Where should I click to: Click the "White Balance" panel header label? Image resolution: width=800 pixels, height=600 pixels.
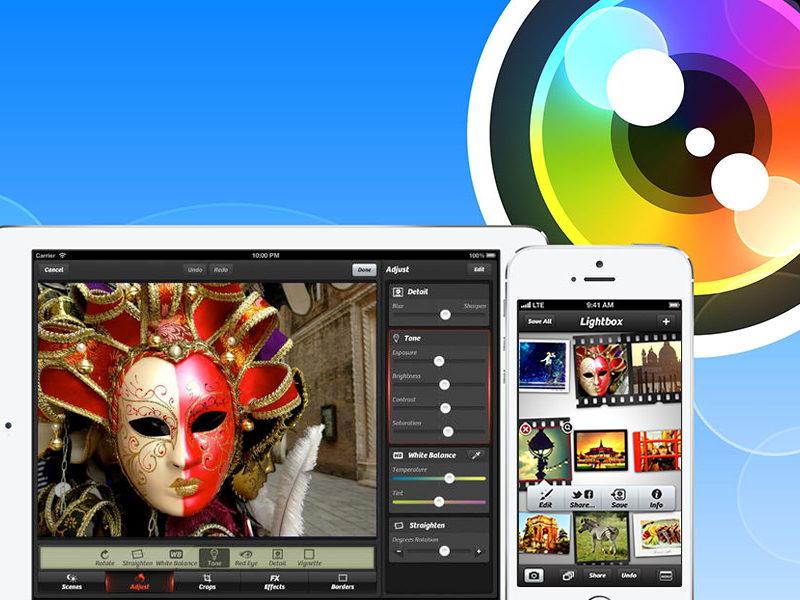coord(432,455)
